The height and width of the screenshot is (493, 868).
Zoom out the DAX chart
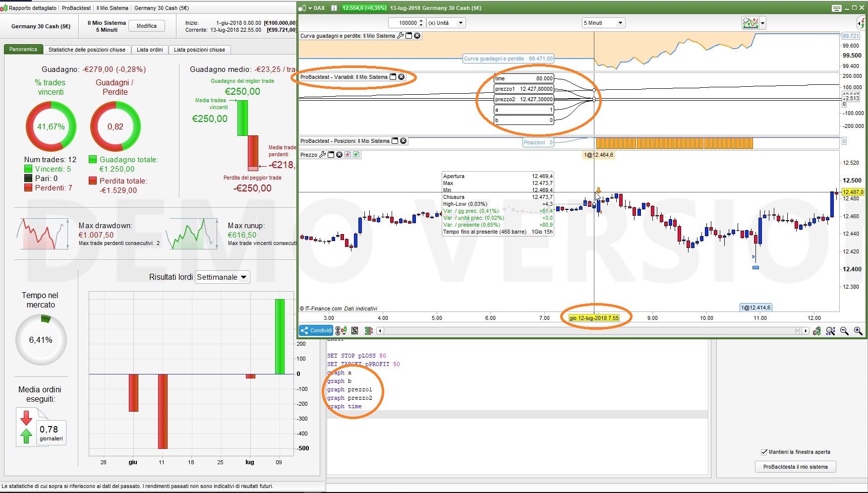[x=844, y=331]
